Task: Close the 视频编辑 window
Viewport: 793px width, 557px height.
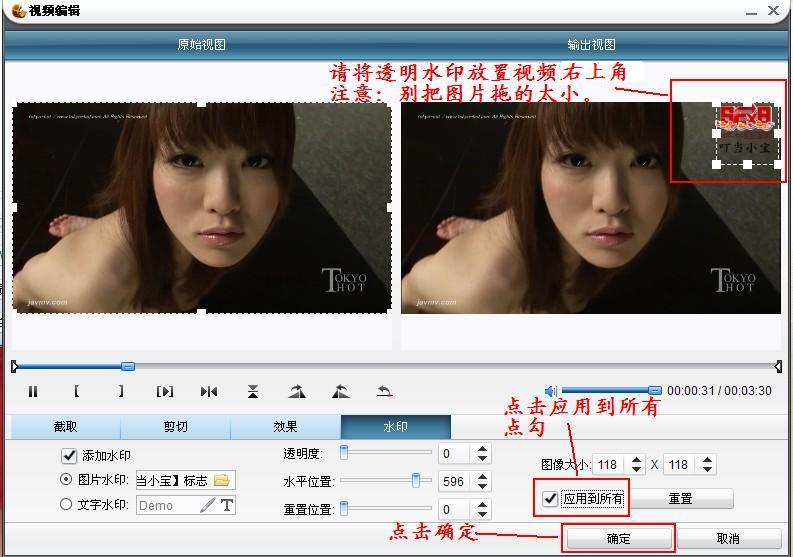Action: pyautogui.click(x=773, y=11)
